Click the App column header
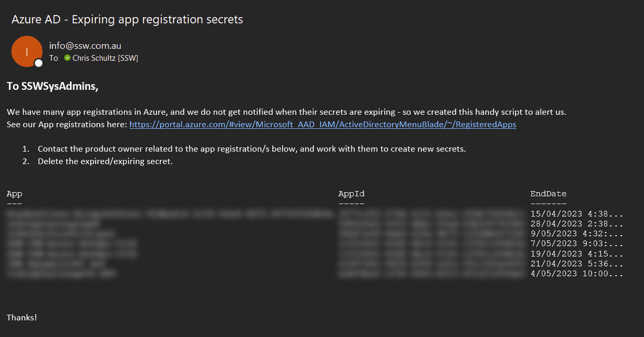 coord(15,194)
